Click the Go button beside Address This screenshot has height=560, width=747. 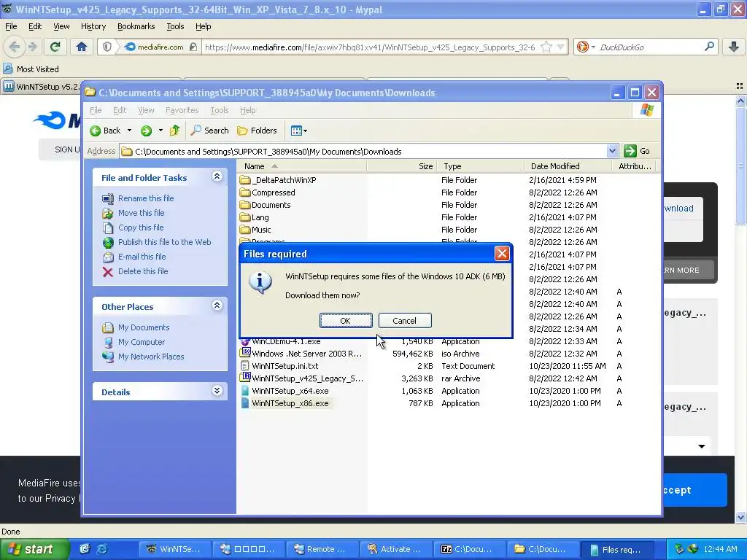pos(637,151)
